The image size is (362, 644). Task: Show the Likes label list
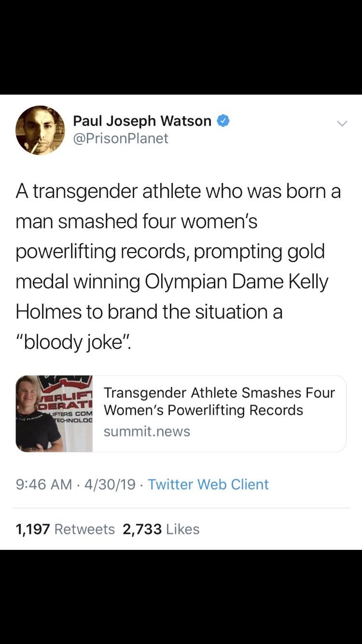(182, 529)
